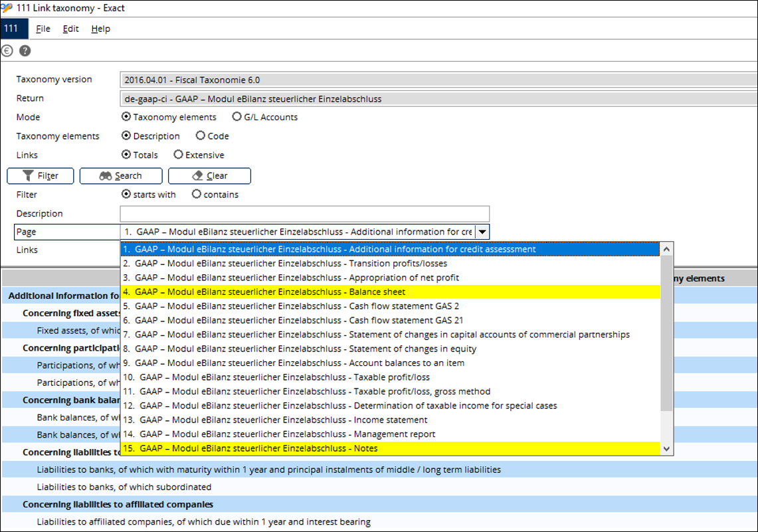Select page 2 Transition profits/losses
Screen dimensions: 758x532
point(390,263)
